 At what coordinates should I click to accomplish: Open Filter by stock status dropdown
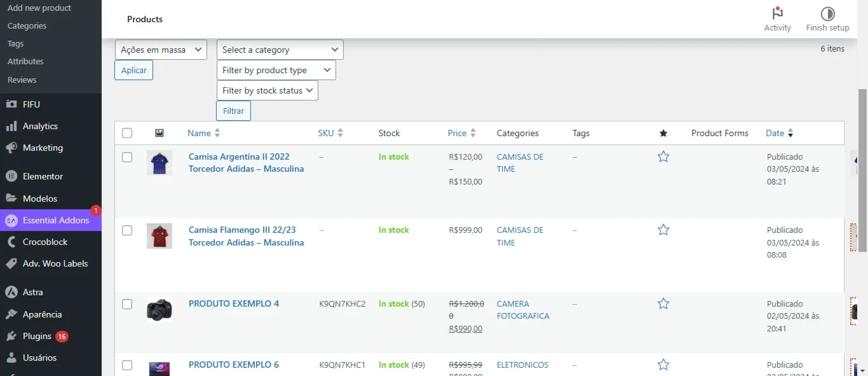click(267, 90)
